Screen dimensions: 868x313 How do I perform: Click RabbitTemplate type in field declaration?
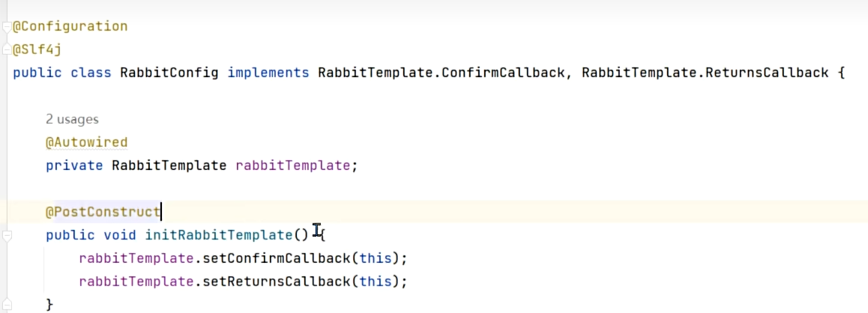(169, 166)
